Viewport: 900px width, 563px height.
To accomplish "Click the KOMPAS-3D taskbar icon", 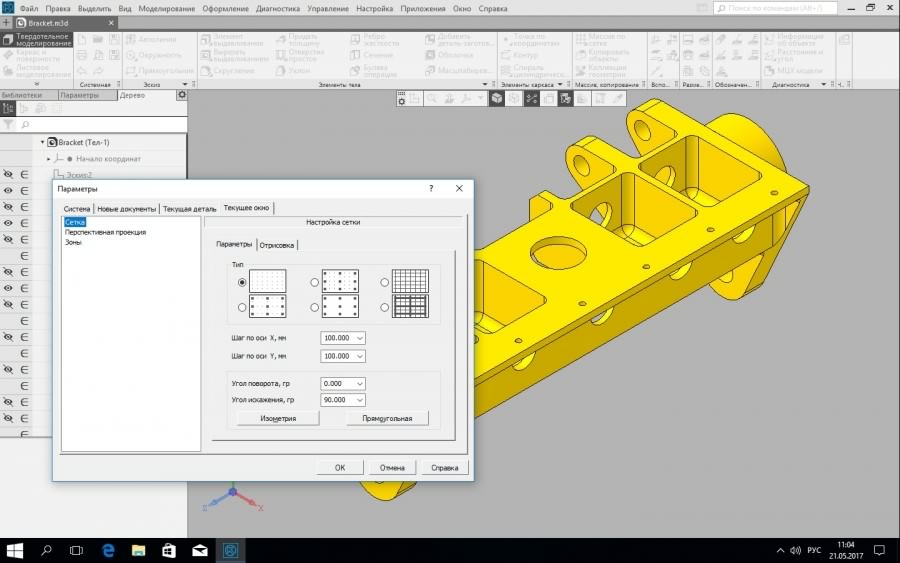I will (231, 550).
